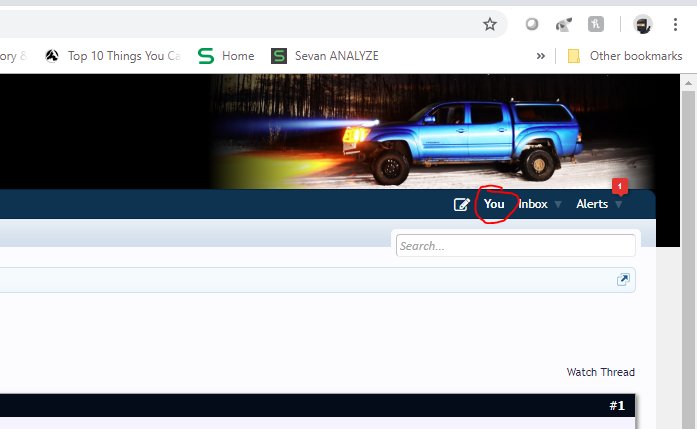Image resolution: width=697 pixels, height=429 pixels.
Task: Click into the Search field
Action: [x=515, y=245]
